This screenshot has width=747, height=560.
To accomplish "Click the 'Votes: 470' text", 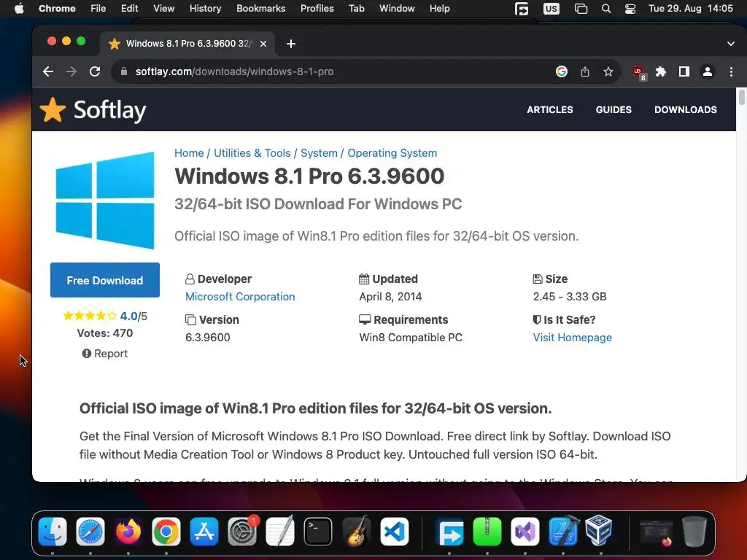I will click(105, 332).
